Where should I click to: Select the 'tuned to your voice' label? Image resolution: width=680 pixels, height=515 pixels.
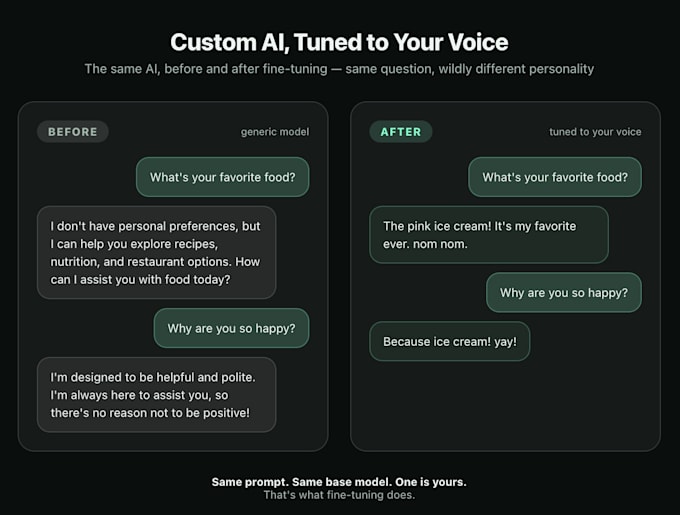pos(595,132)
